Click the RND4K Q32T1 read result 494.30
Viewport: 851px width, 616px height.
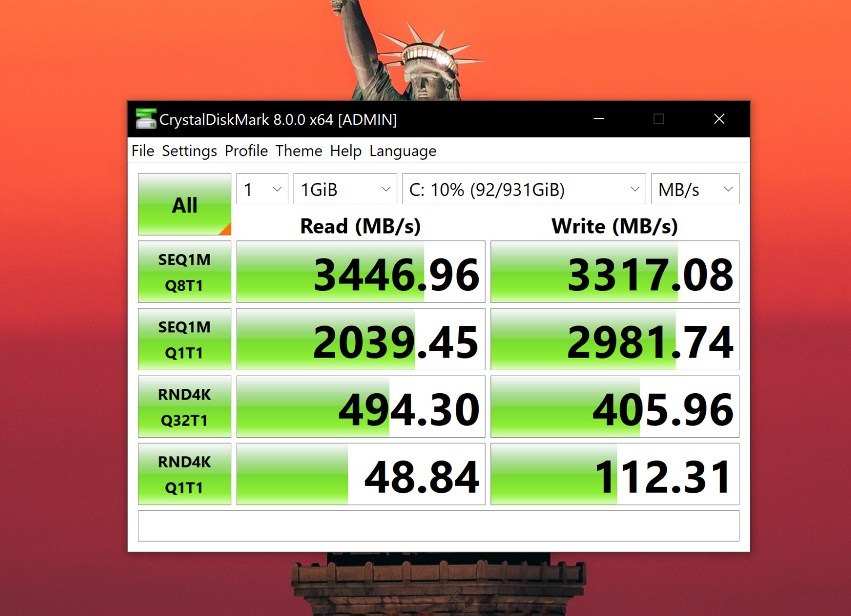click(x=361, y=407)
